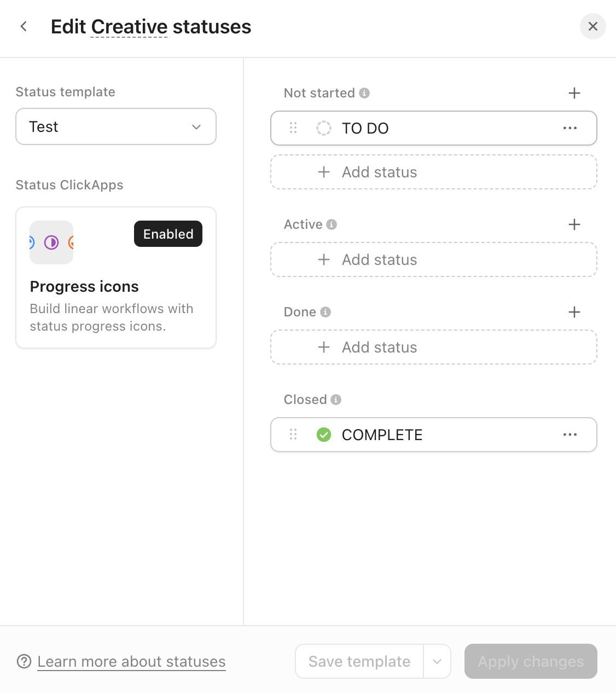616x693 pixels.
Task: Open the Status template dropdown showing Test
Action: click(115, 126)
